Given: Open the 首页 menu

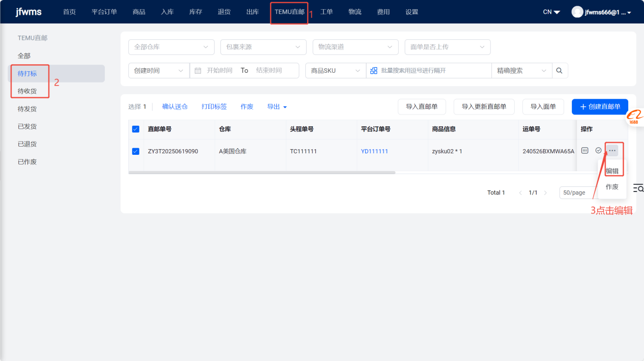Looking at the screenshot, I should 70,12.
